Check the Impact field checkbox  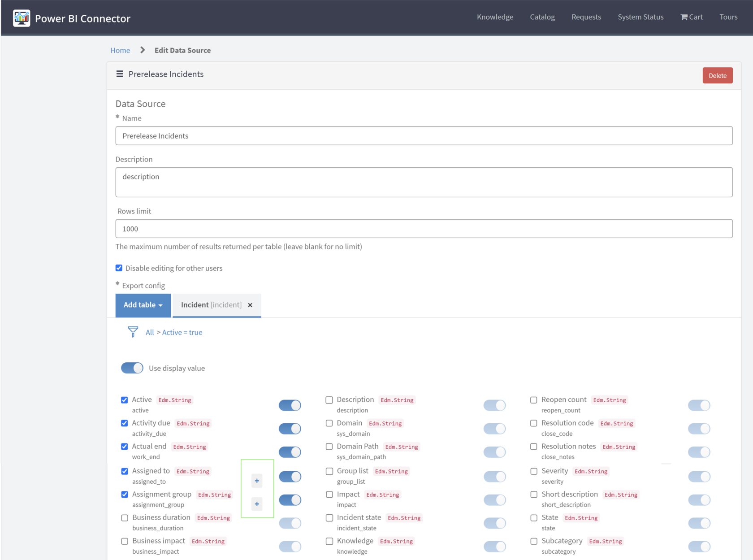click(x=329, y=495)
